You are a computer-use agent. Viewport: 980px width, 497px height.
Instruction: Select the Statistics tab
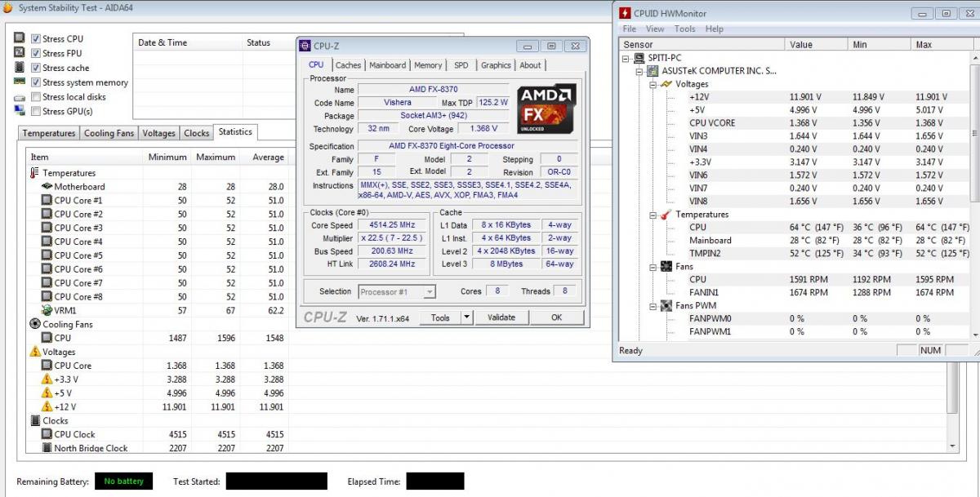click(x=235, y=131)
